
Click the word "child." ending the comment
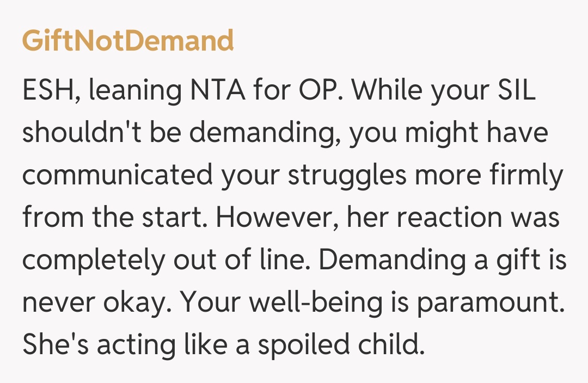pos(394,345)
